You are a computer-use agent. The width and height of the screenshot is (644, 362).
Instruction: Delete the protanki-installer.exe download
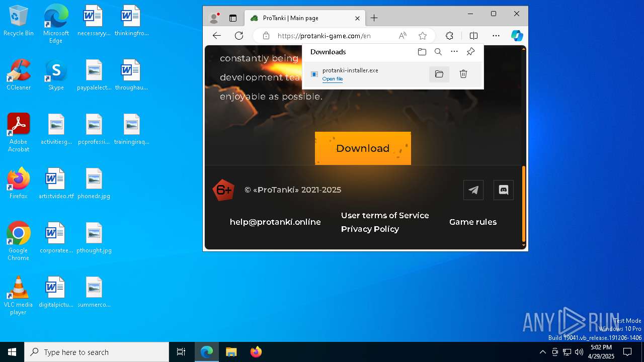463,74
